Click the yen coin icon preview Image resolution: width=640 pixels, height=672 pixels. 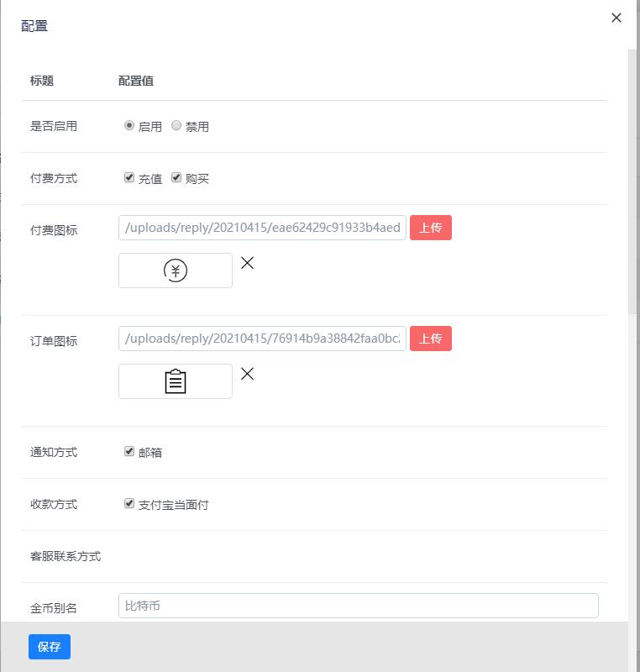(176, 270)
